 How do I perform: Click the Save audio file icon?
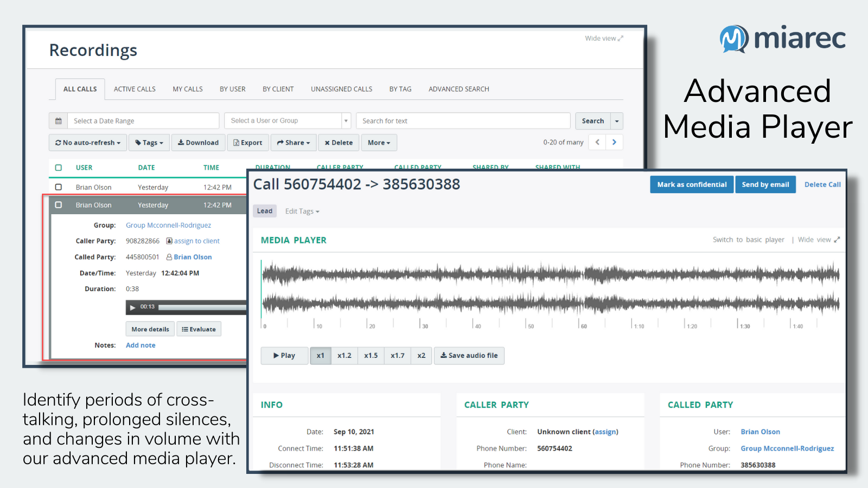tap(444, 356)
